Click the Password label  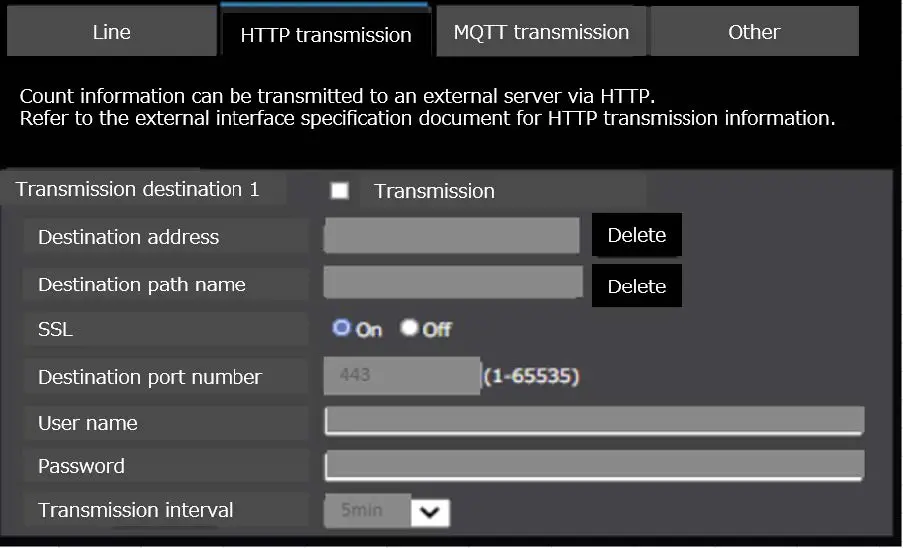pyautogui.click(x=81, y=466)
